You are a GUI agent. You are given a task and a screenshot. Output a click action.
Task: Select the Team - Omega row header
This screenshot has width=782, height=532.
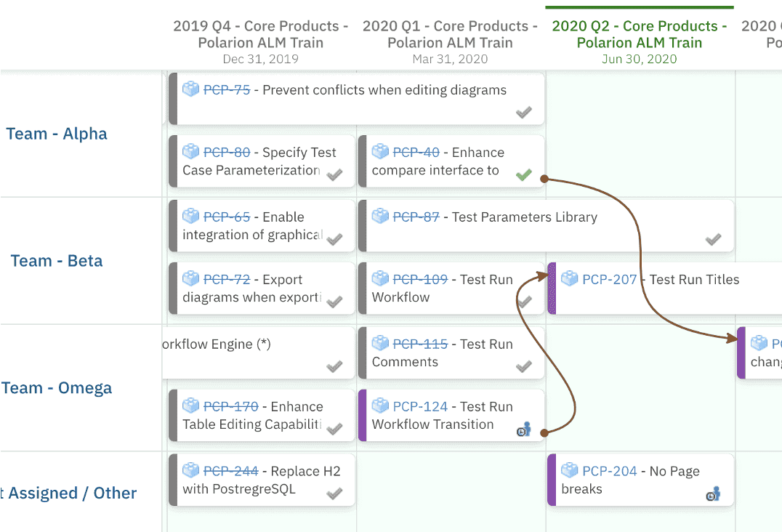coord(57,388)
